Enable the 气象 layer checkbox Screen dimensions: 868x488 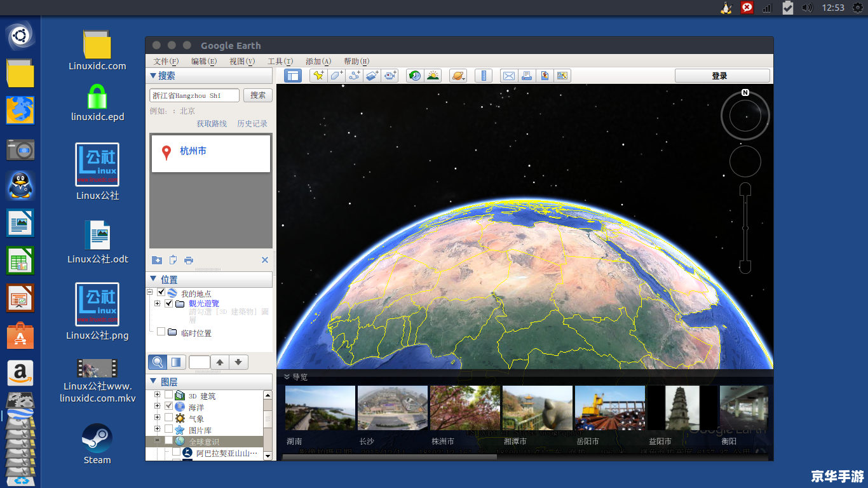coord(168,417)
